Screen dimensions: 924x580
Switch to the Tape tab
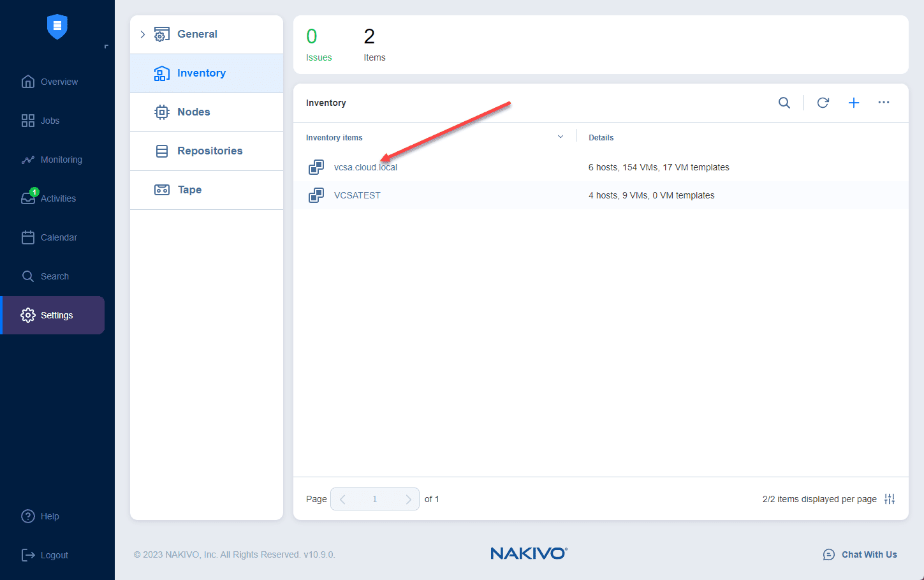click(207, 190)
